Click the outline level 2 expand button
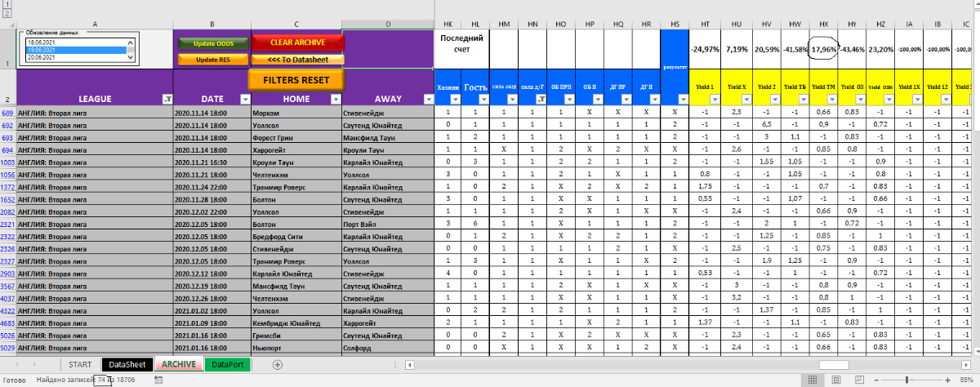 (x=7, y=14)
